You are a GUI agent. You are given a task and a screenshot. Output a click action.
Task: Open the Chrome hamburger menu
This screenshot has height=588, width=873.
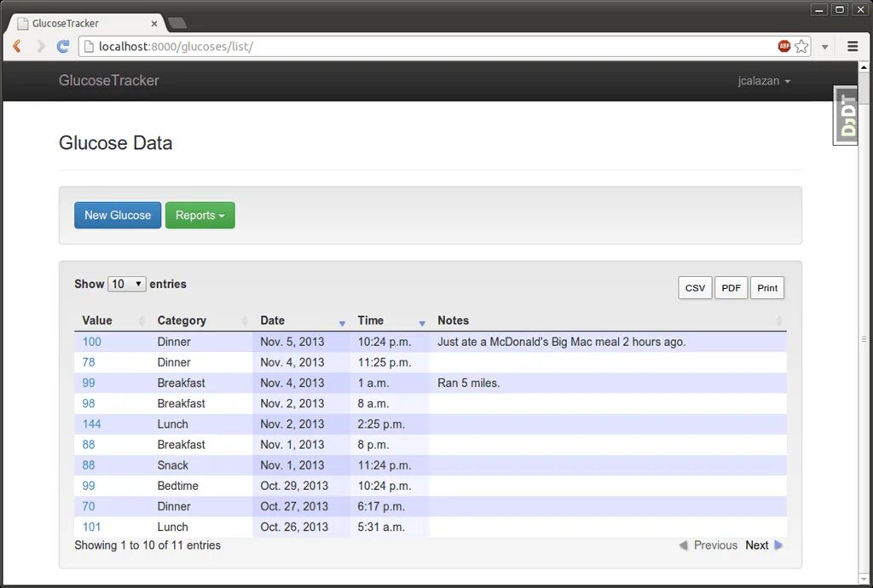tap(853, 46)
